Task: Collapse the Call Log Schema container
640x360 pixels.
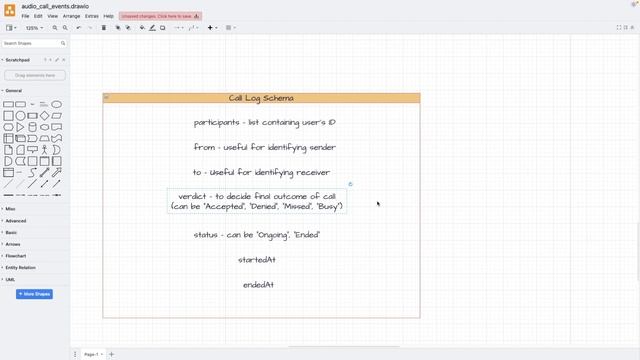Action: click(107, 97)
